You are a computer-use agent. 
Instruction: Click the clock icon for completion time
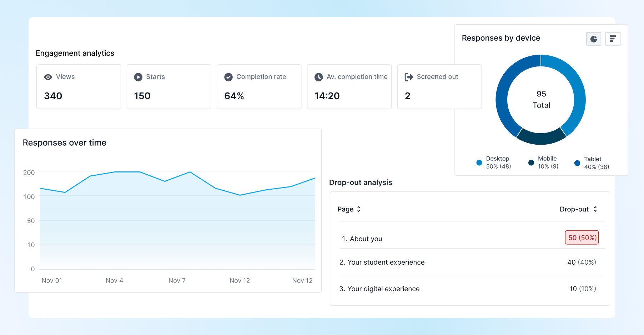(x=318, y=77)
